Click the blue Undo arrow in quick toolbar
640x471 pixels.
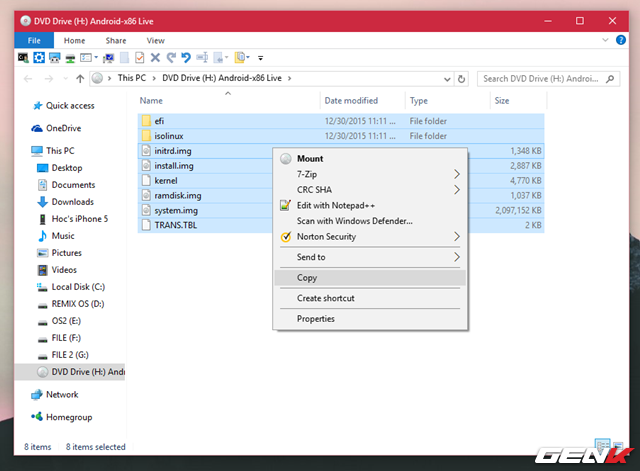187,58
